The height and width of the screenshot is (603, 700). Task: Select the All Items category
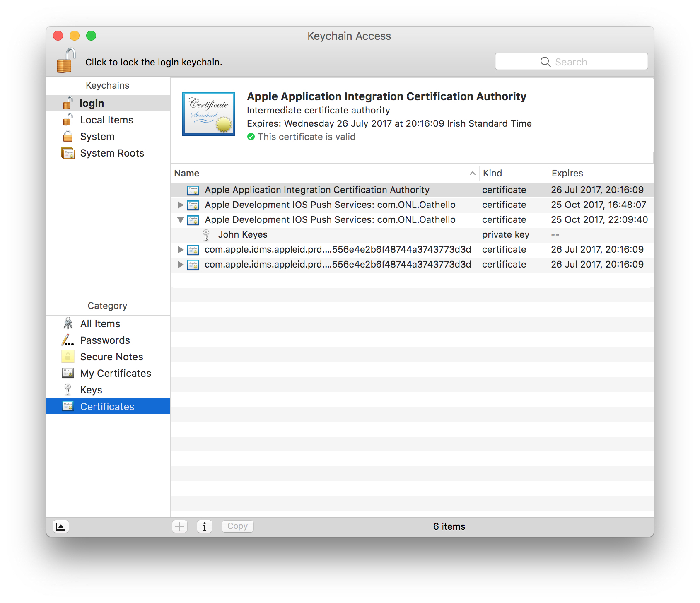tap(100, 324)
